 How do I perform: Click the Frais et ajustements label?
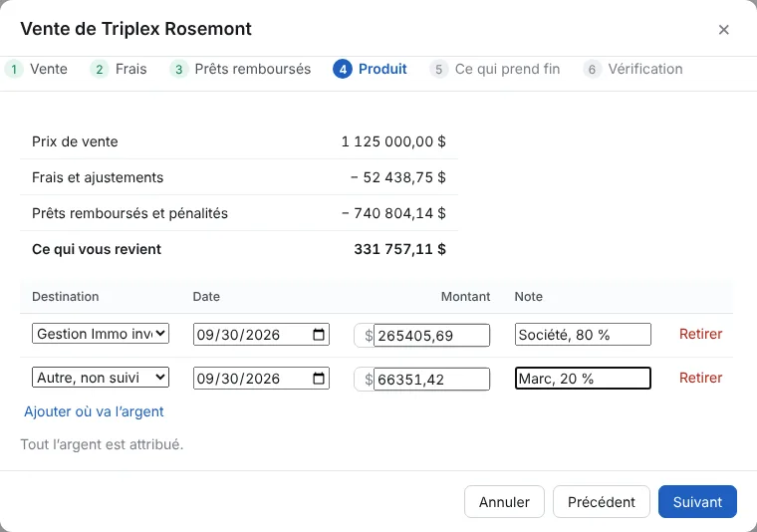pos(98,177)
